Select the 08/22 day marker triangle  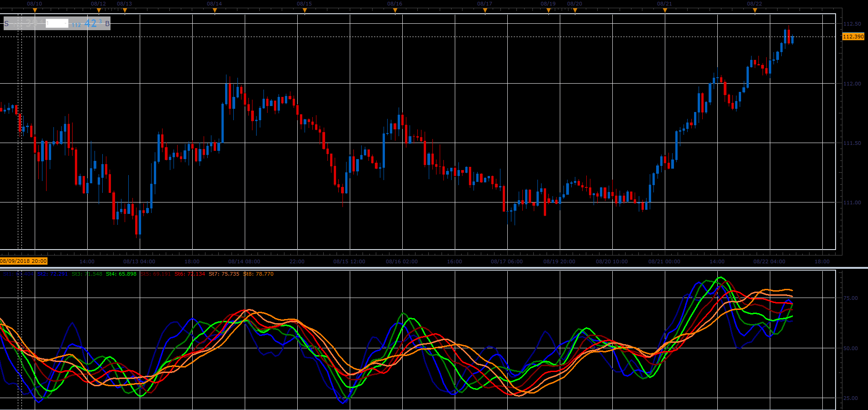tap(755, 11)
